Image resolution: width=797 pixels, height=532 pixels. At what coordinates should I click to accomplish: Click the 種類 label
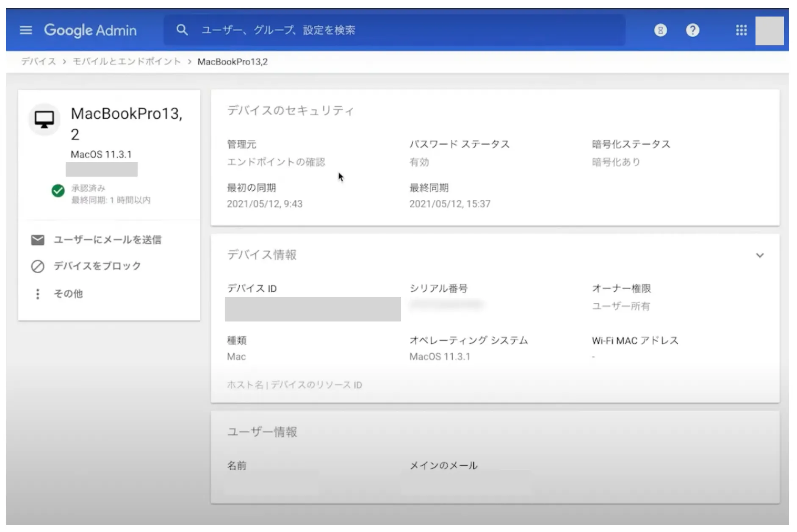(x=237, y=341)
